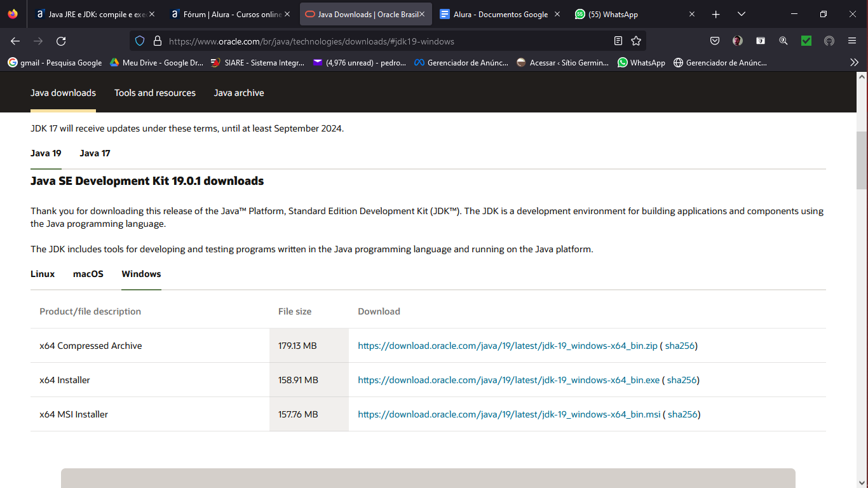Click the forward navigation arrow
This screenshot has width=868, height=488.
coord(38,41)
